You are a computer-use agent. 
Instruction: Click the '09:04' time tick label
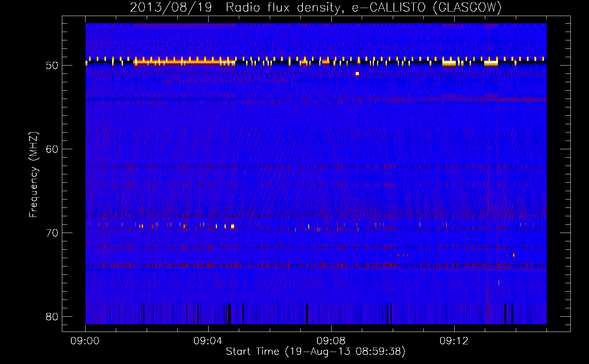208,341
